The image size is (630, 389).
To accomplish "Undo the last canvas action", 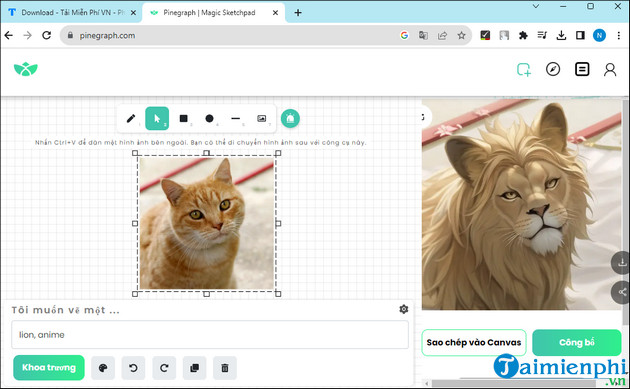I will coord(133,368).
